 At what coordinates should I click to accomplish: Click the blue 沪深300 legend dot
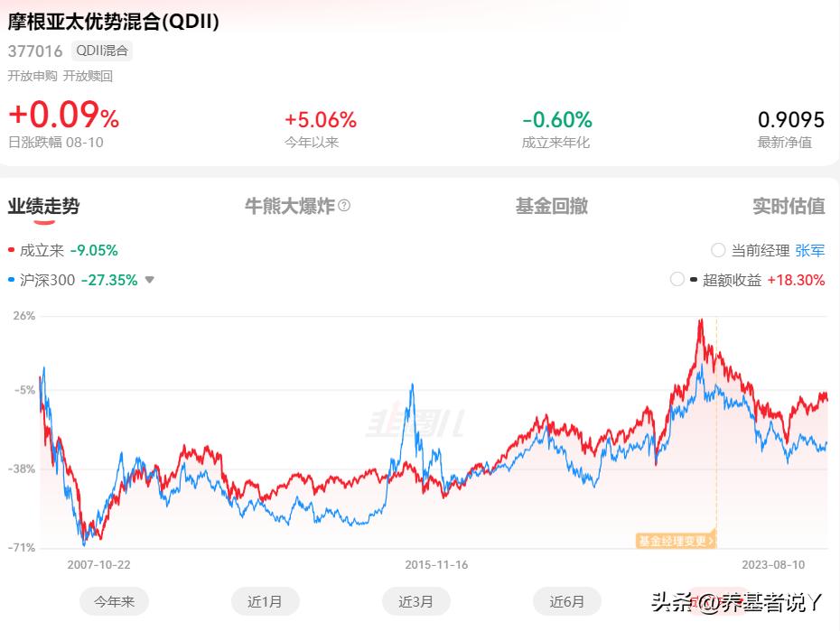coord(13,280)
